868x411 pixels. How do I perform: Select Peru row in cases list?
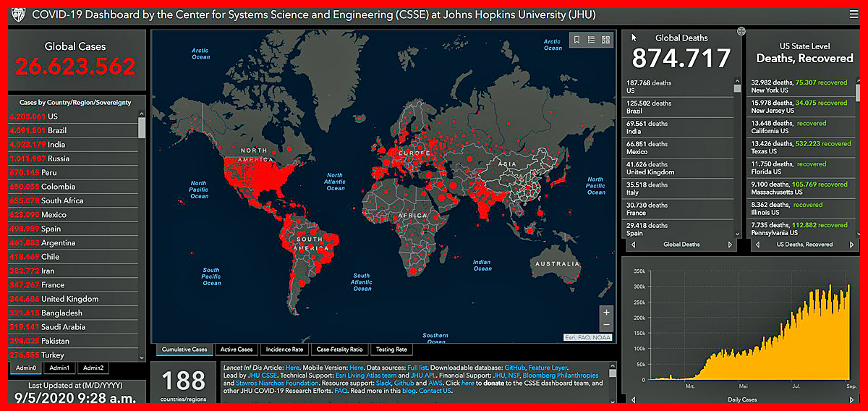[x=73, y=172]
